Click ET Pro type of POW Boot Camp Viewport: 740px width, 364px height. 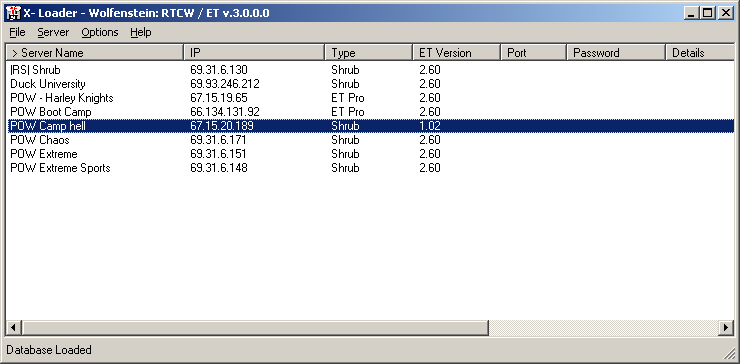(x=348, y=112)
